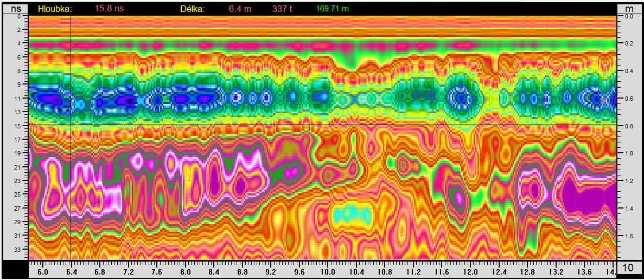Image resolution: width=644 pixels, height=280 pixels.
Task: Click the Hloubka label in header
Action: 54,9
